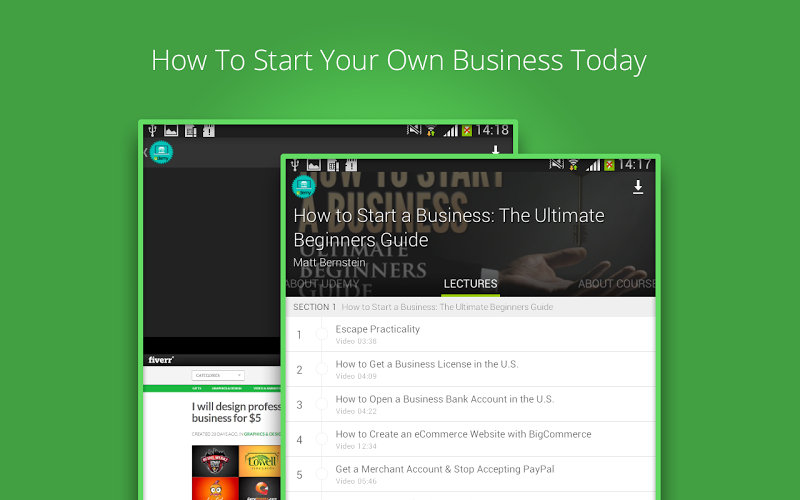
Task: Tap lecture number 5
Action: [x=299, y=475]
